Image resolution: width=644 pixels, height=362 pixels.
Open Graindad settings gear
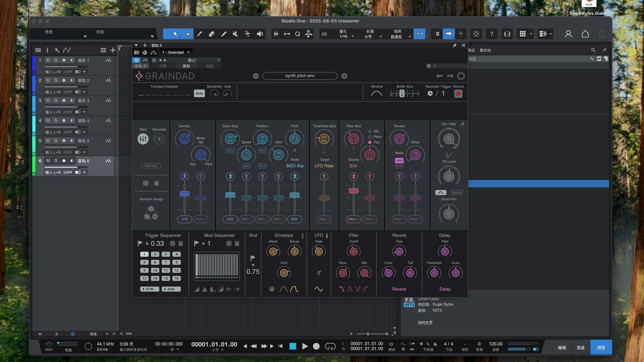coord(461,76)
